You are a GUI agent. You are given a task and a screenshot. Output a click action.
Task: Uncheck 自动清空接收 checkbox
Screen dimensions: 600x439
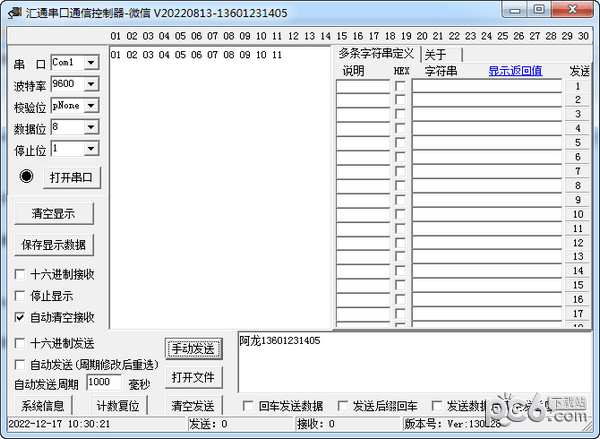pos(20,317)
